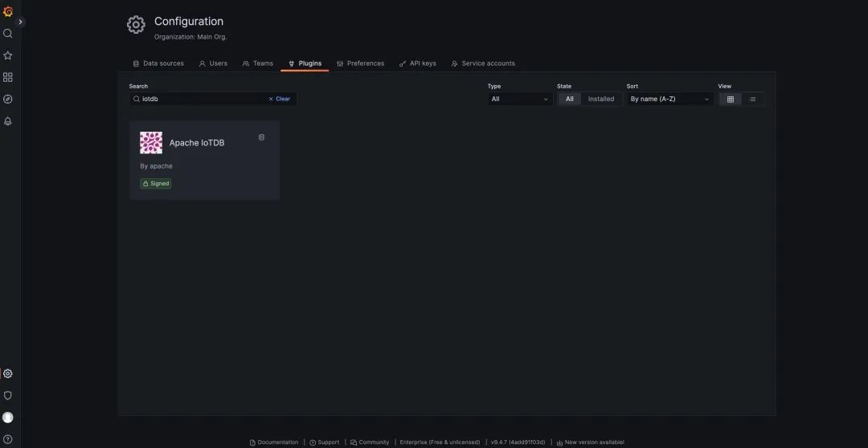This screenshot has height=448, width=868.
Task: Select the All state filter
Action: 570,99
